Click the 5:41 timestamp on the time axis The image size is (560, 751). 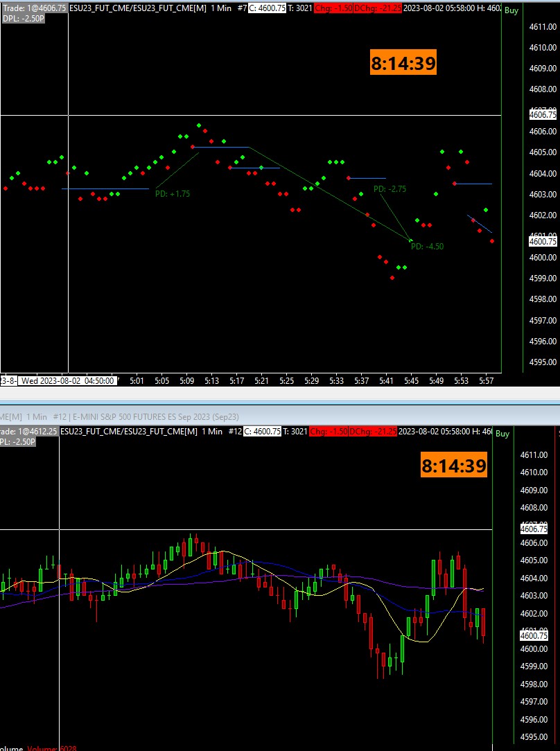coord(386,380)
